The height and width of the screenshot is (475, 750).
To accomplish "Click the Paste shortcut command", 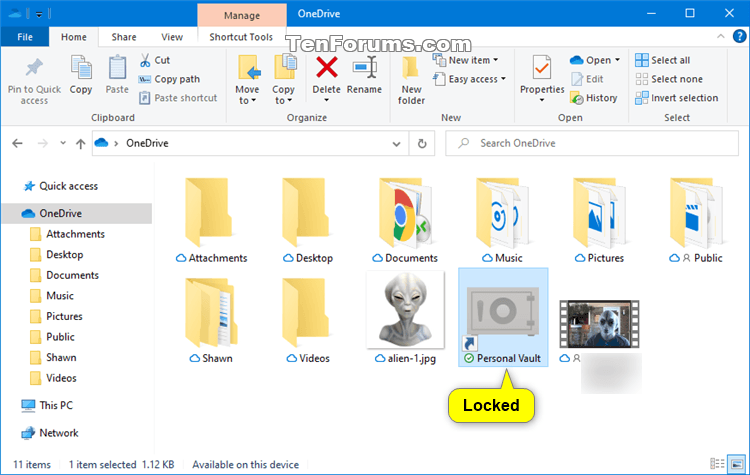I will [178, 98].
